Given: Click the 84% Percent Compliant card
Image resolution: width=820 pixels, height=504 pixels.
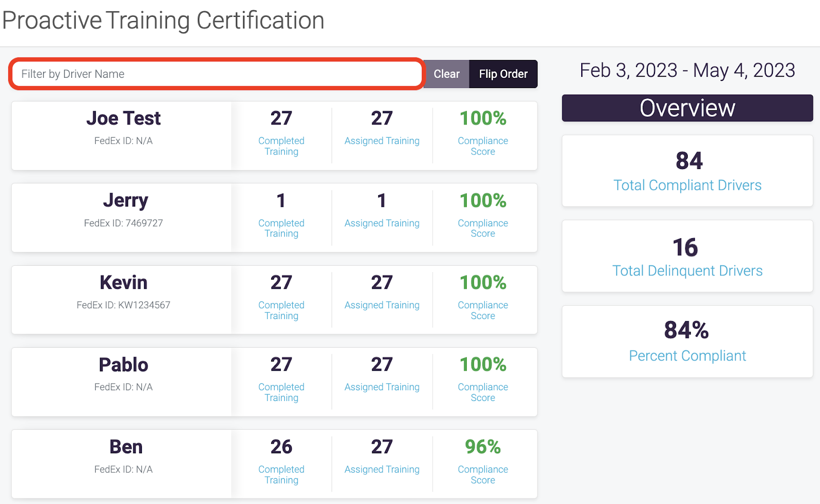Looking at the screenshot, I should coord(687,342).
